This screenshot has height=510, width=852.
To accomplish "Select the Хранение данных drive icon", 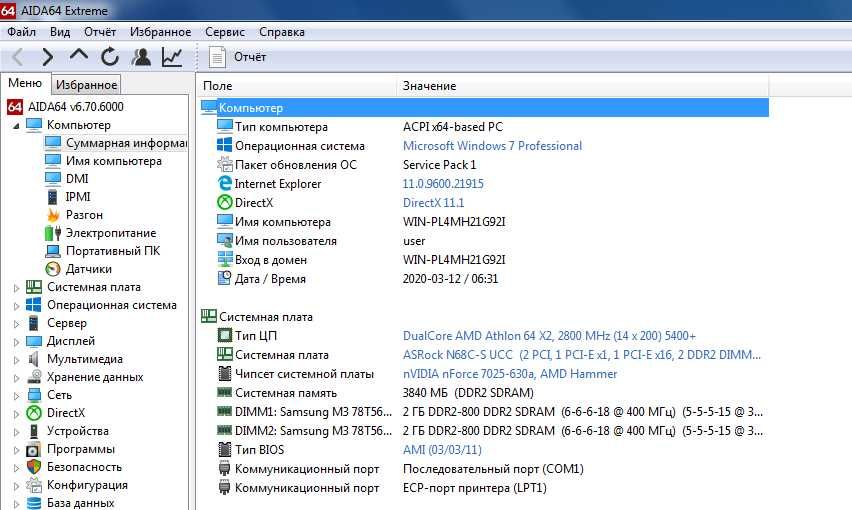I will (34, 377).
